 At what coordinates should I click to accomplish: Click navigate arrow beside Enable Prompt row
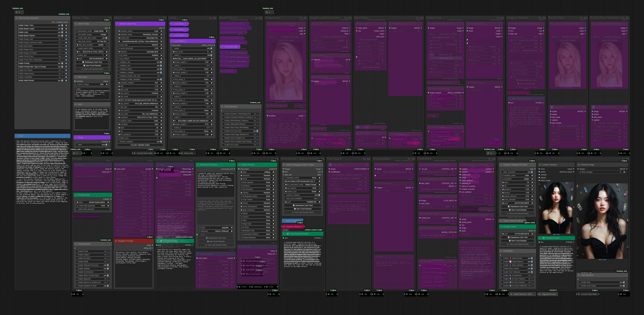66,63
